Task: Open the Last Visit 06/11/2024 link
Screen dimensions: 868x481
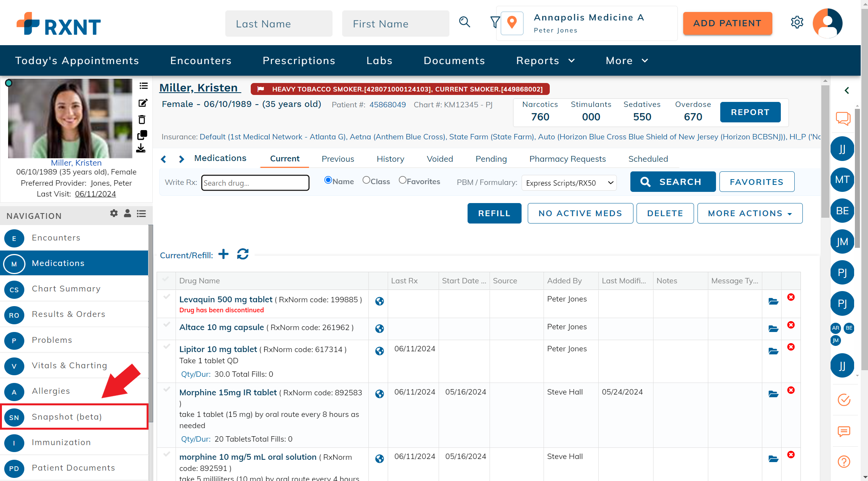Action: 95,194
